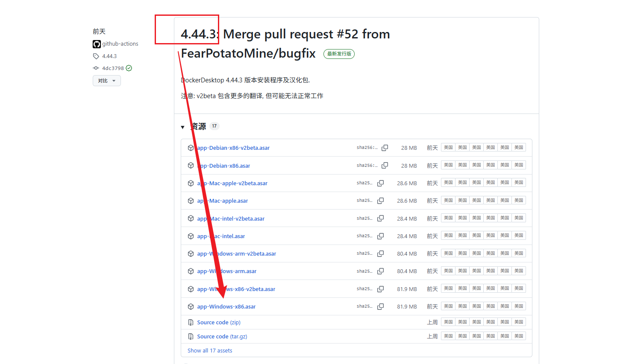Viewport: 620px width, 364px height.
Task: Copy SHA256 of app-Windows-x86.asar
Action: click(x=380, y=306)
